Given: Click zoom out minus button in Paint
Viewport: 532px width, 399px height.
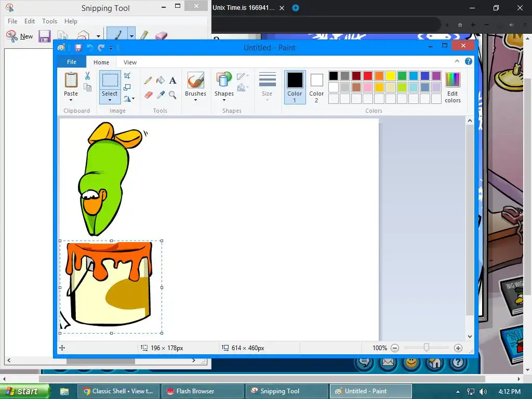Looking at the screenshot, I should [395, 348].
